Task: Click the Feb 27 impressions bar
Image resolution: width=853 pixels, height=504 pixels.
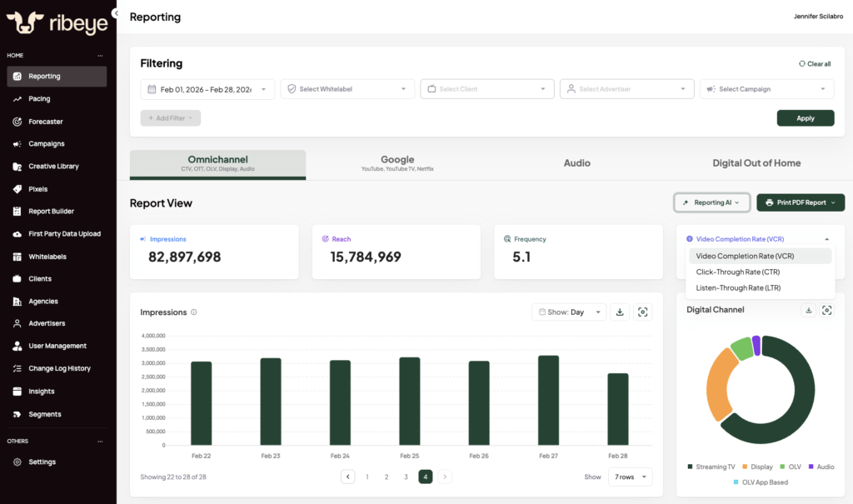Action: pos(548,401)
